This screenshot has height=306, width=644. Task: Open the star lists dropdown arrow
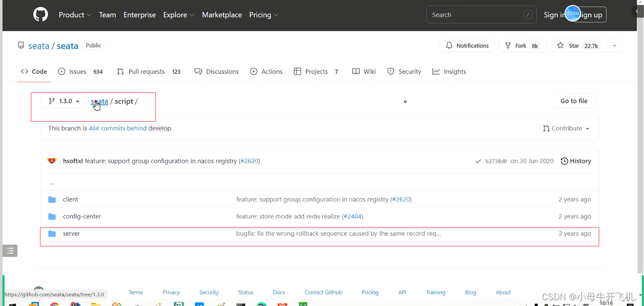point(614,46)
